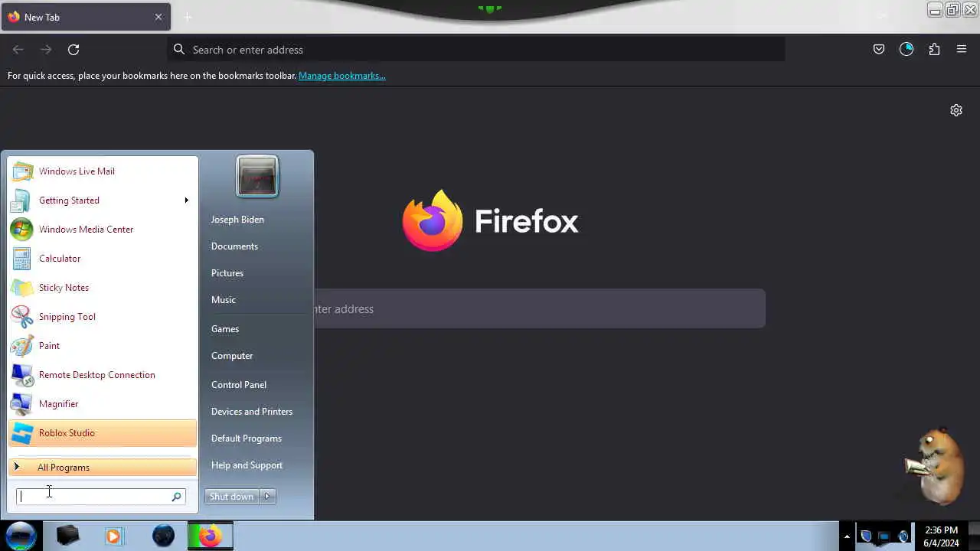Expand All Programs list
980x551 pixels.
(103, 468)
